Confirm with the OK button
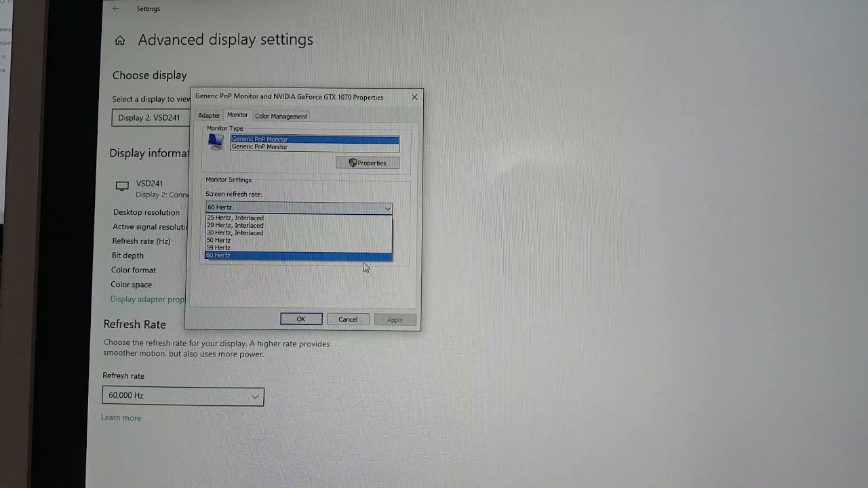Viewport: 868px width, 488px height. [301, 319]
